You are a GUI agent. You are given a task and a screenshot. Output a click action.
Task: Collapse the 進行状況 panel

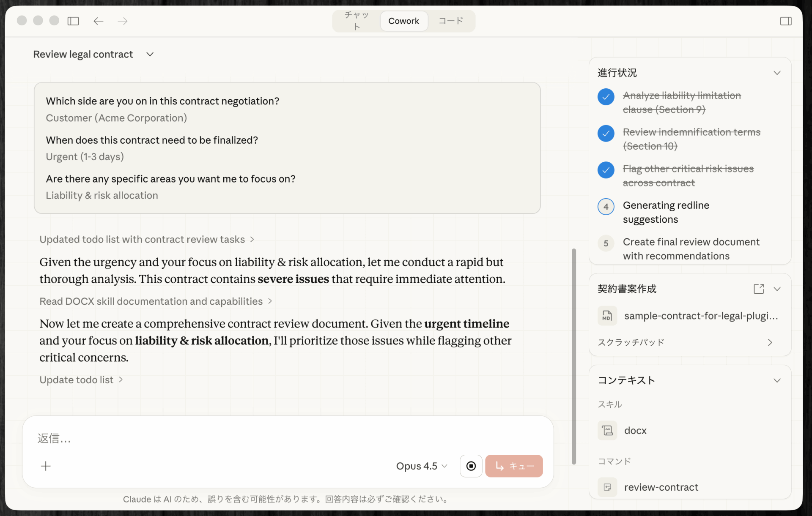click(777, 72)
